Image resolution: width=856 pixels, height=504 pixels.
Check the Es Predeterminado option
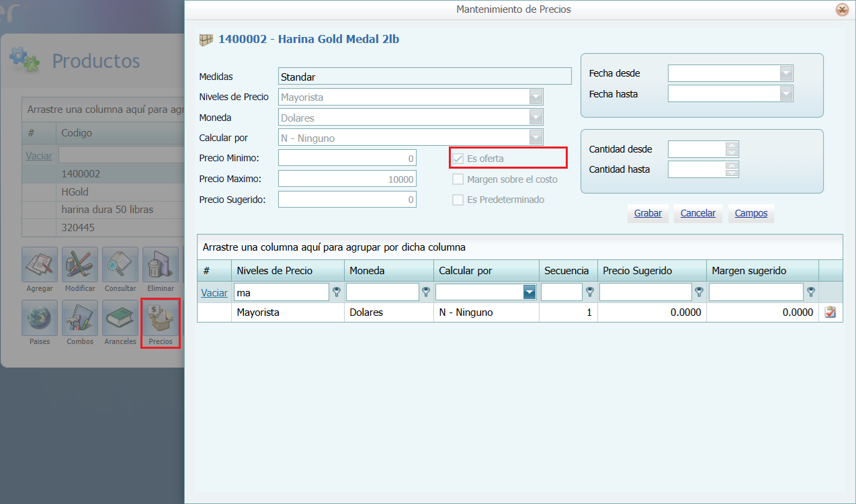pyautogui.click(x=458, y=200)
